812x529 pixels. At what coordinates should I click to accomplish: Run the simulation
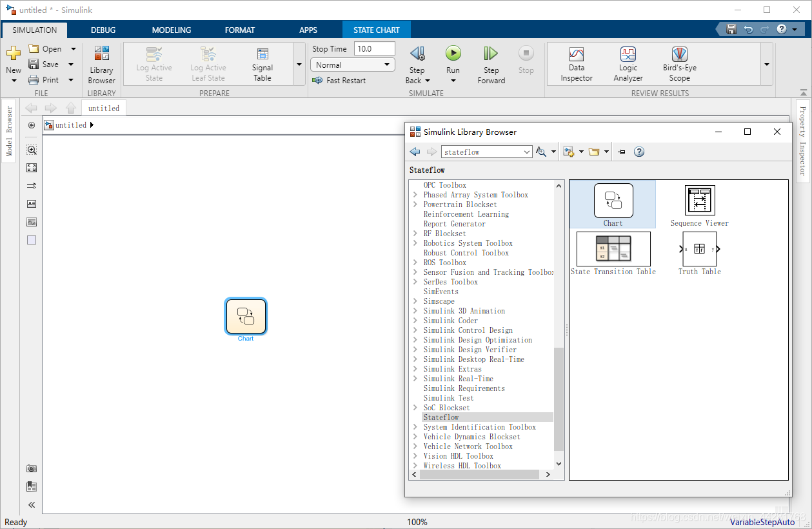453,54
